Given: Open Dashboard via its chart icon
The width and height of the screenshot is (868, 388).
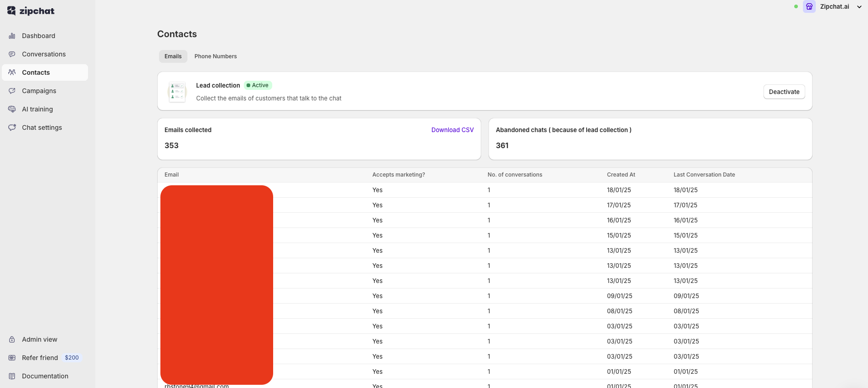Looking at the screenshot, I should coord(12,36).
